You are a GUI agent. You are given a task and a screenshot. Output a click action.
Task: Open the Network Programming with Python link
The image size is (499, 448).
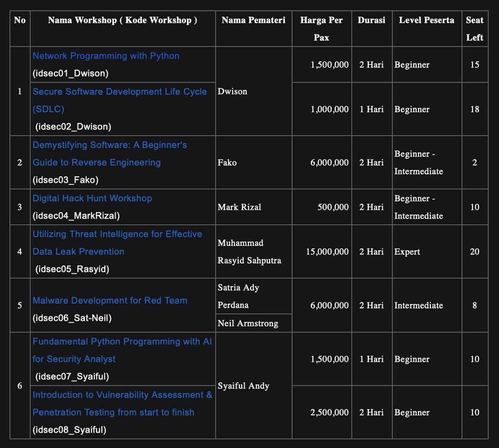(106, 56)
